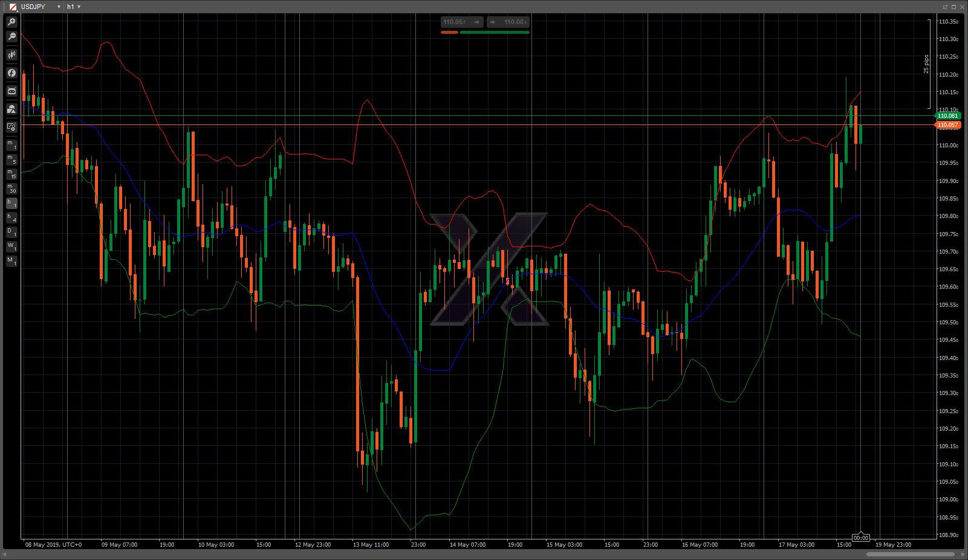
Task: Select the h1 timeframe button
Action: point(11,203)
